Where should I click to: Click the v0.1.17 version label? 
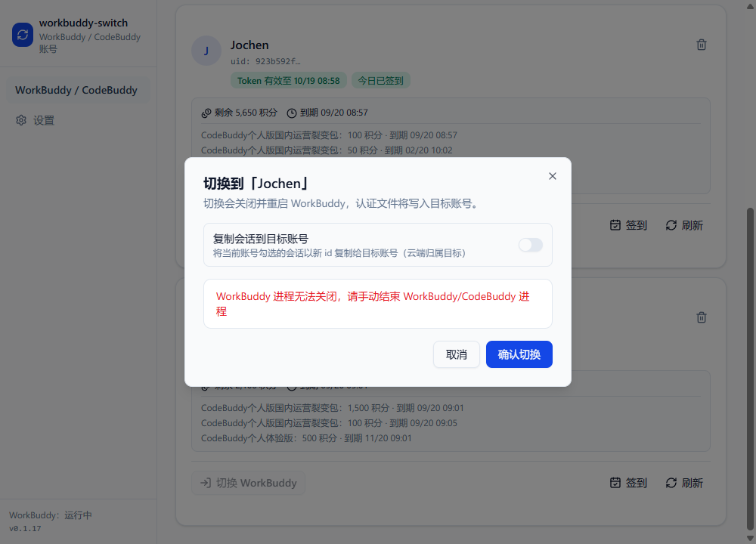(25, 529)
